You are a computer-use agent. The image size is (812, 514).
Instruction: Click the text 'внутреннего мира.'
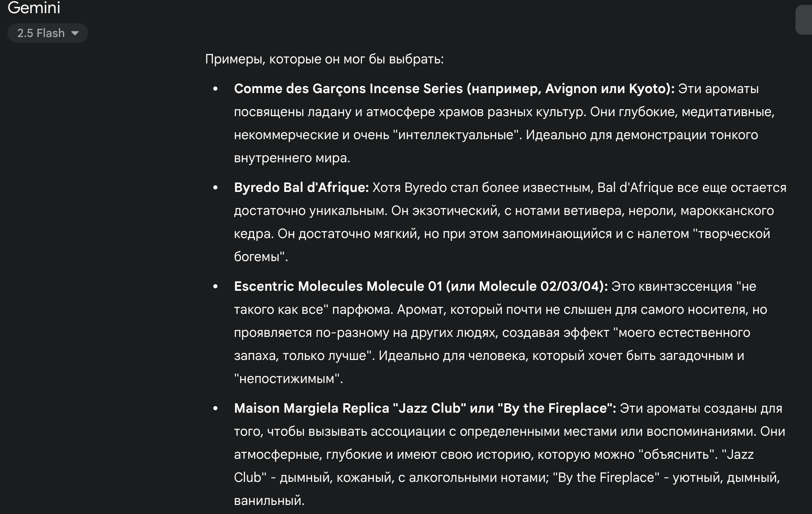click(292, 158)
